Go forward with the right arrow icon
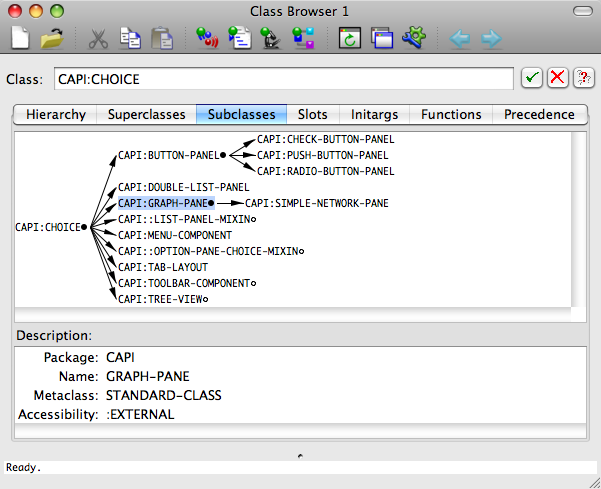The width and height of the screenshot is (601, 489). [x=491, y=38]
